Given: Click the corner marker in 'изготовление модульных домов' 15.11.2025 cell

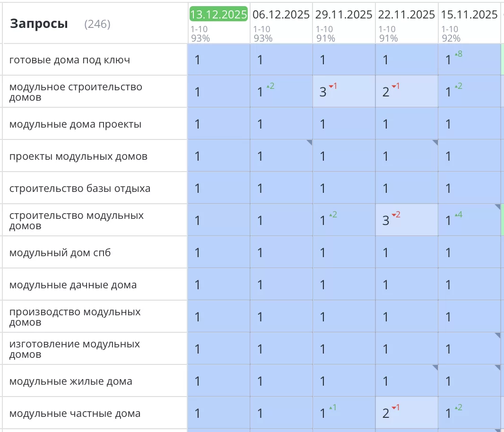Looking at the screenshot, I should pos(497,335).
